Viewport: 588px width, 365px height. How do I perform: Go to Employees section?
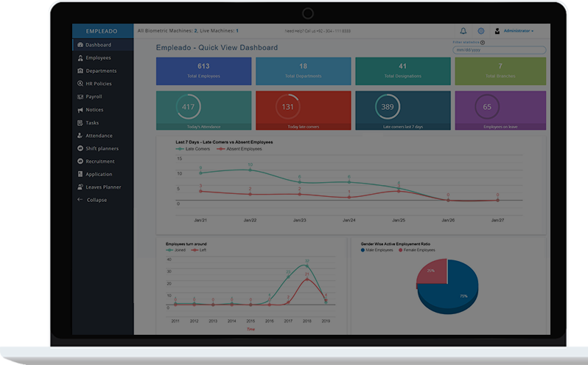pos(102,58)
